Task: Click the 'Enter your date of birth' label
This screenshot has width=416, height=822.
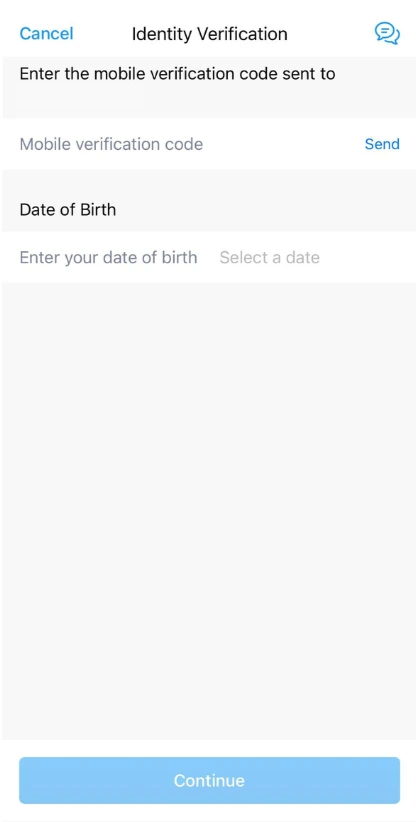Action: coord(108,257)
